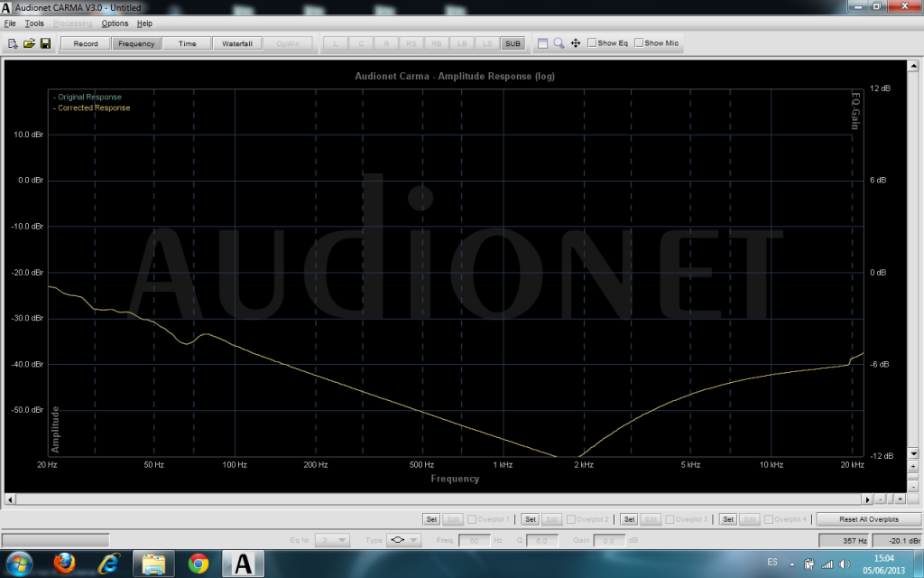Click Set button for Overplot 3
924x578 pixels.
click(629, 519)
